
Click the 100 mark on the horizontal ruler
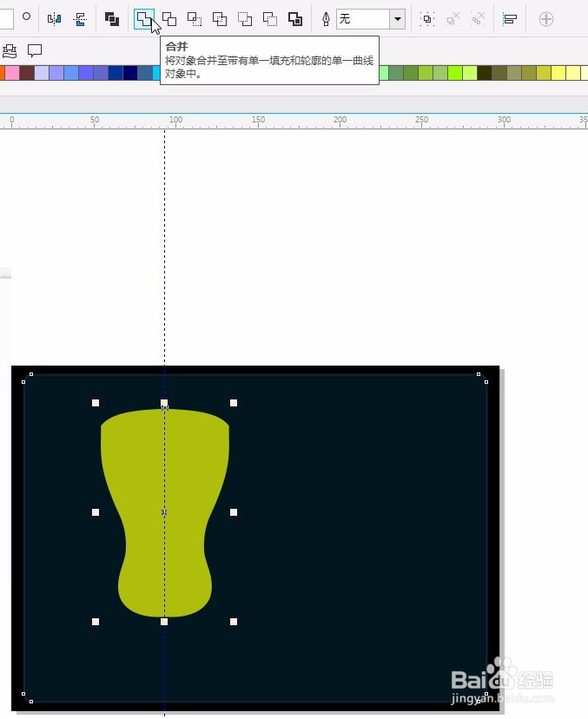pos(175,120)
